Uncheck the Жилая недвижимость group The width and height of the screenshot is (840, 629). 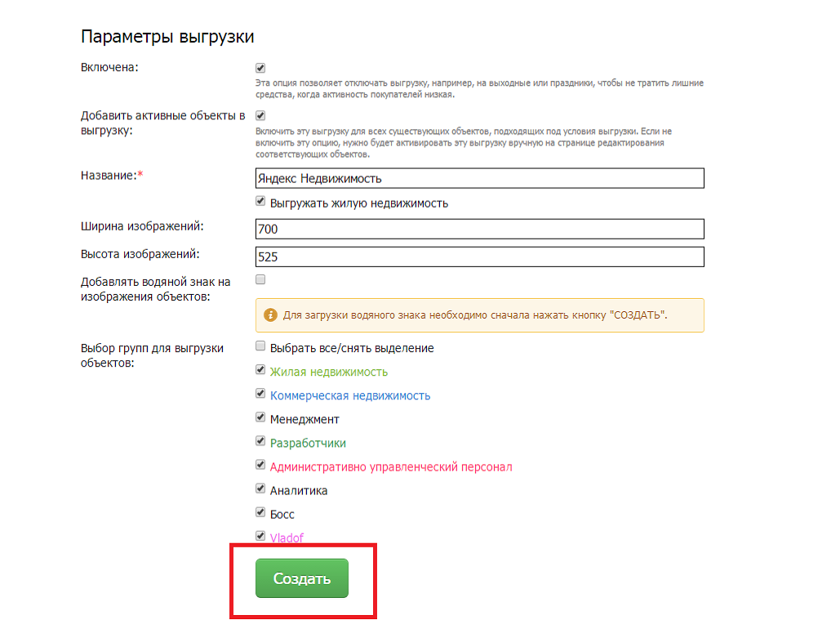260,369
